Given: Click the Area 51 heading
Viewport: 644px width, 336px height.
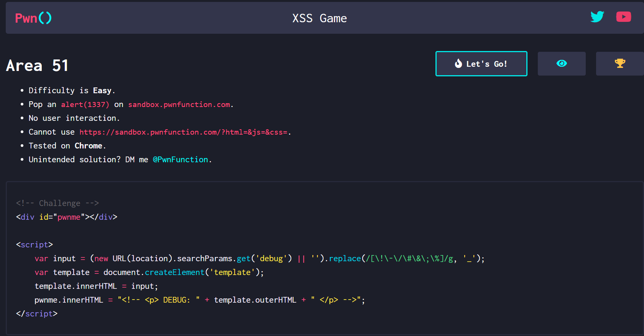Looking at the screenshot, I should tap(37, 66).
